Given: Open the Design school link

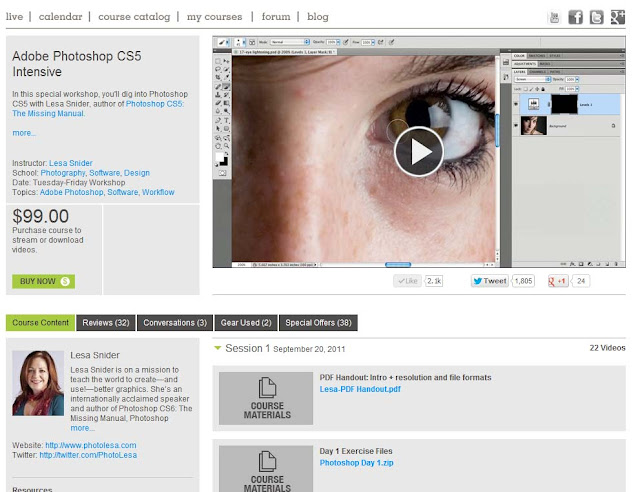Looking at the screenshot, I should (137, 173).
